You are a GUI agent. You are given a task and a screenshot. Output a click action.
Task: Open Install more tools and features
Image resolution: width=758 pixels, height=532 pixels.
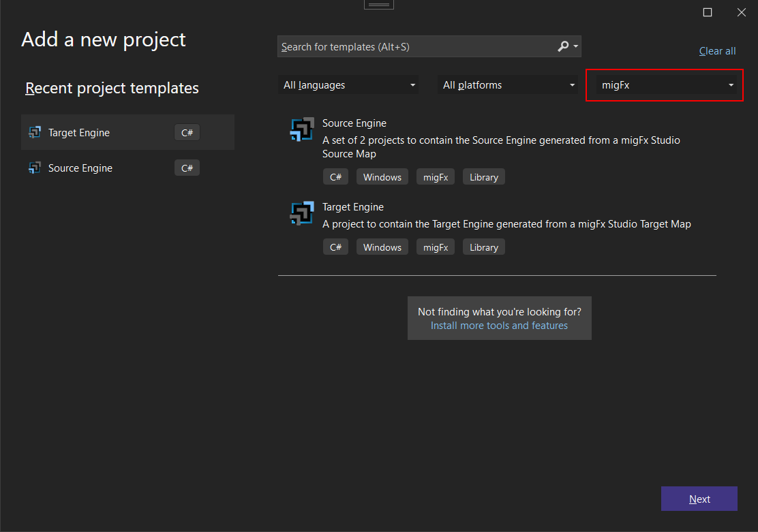(x=499, y=325)
